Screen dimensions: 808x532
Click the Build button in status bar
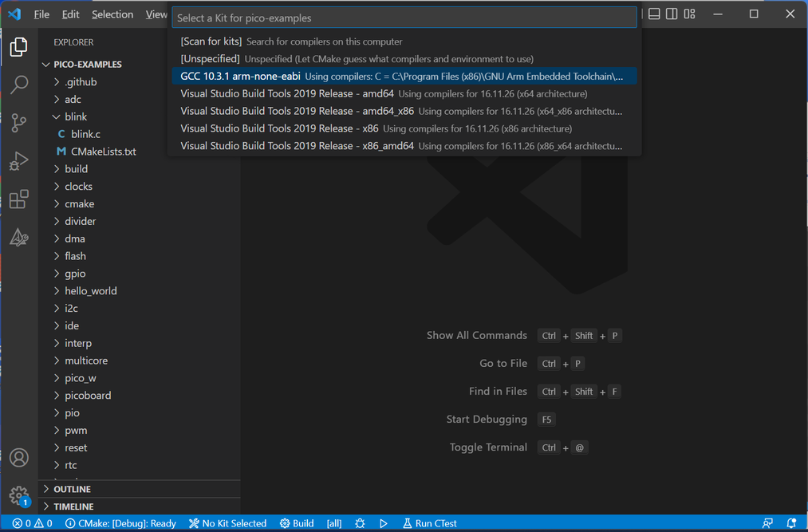[297, 523]
